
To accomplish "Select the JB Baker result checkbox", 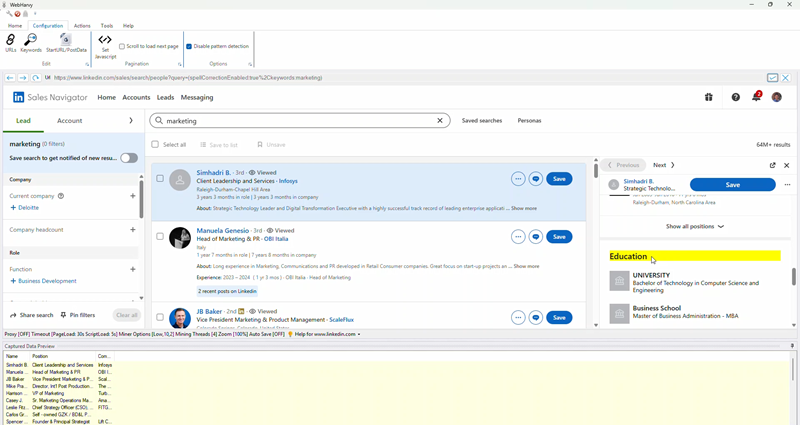I will (160, 317).
